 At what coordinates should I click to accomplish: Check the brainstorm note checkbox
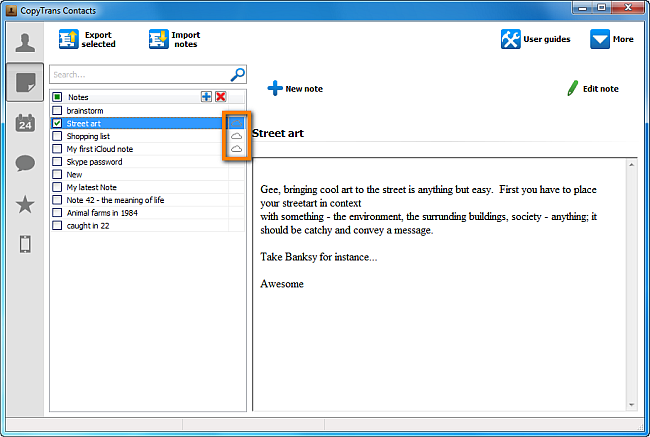[x=57, y=110]
